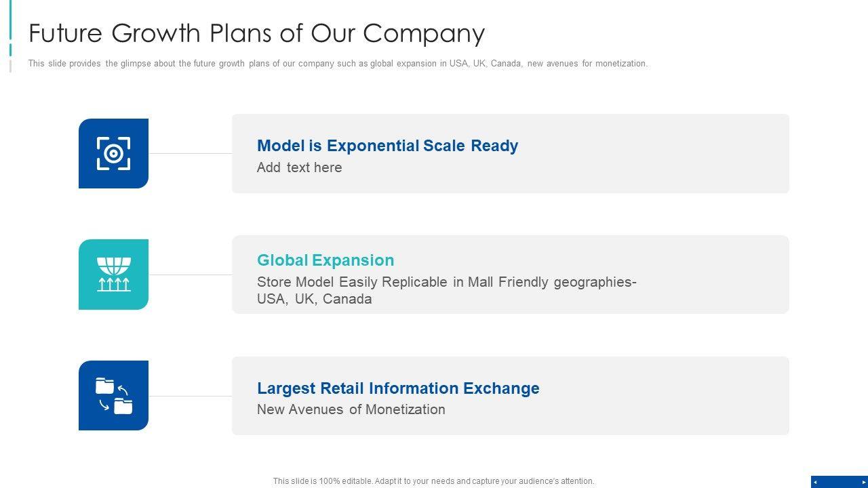Image resolution: width=868 pixels, height=488 pixels.
Task: Click 'USA, UK, Canada' text in Global Expansion
Action: [314, 299]
